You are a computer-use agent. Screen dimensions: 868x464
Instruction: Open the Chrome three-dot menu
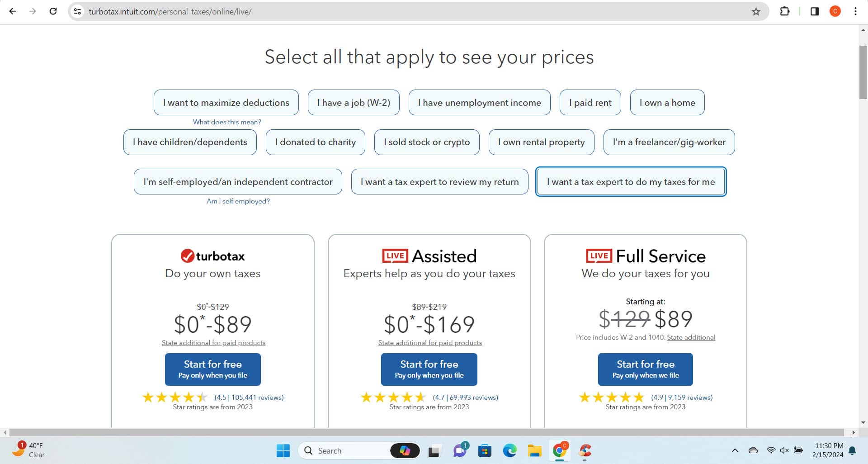click(x=855, y=11)
